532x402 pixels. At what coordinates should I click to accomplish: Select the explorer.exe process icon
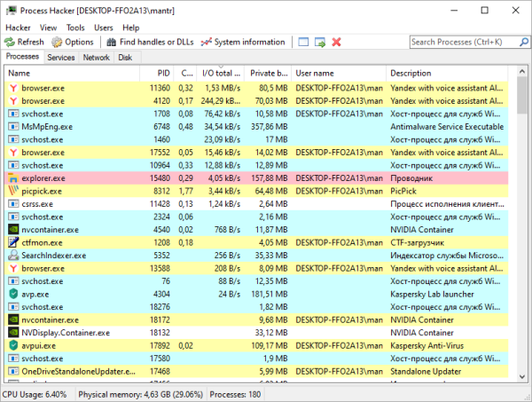tap(13, 178)
